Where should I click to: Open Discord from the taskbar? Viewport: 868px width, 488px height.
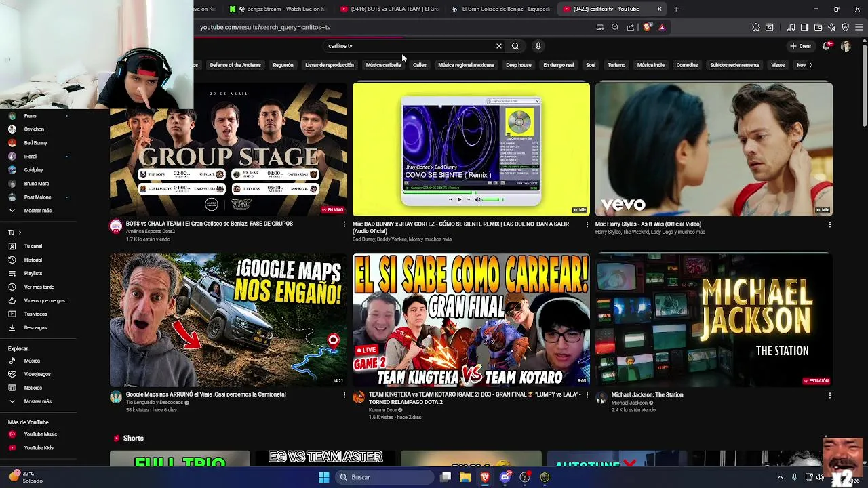[505, 477]
